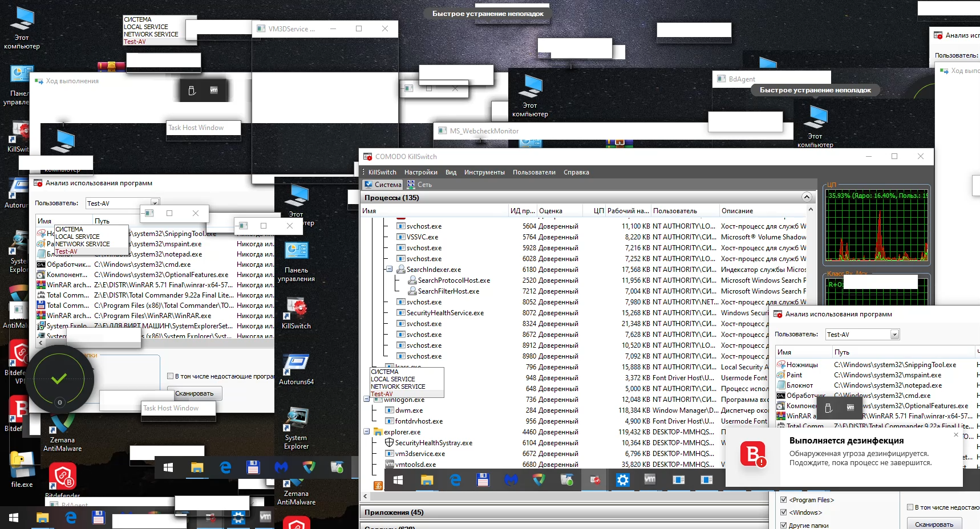Open the Пользователи menu in KillSwitch
980x529 pixels.
[x=534, y=172]
